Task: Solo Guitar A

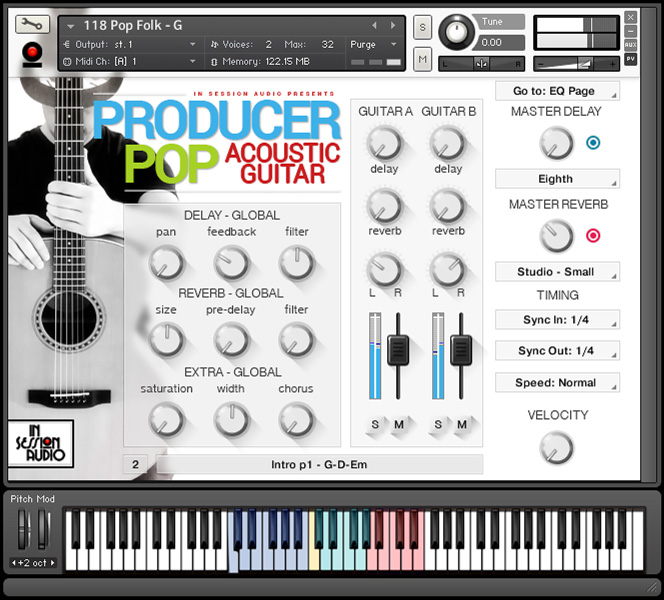Action: point(375,424)
